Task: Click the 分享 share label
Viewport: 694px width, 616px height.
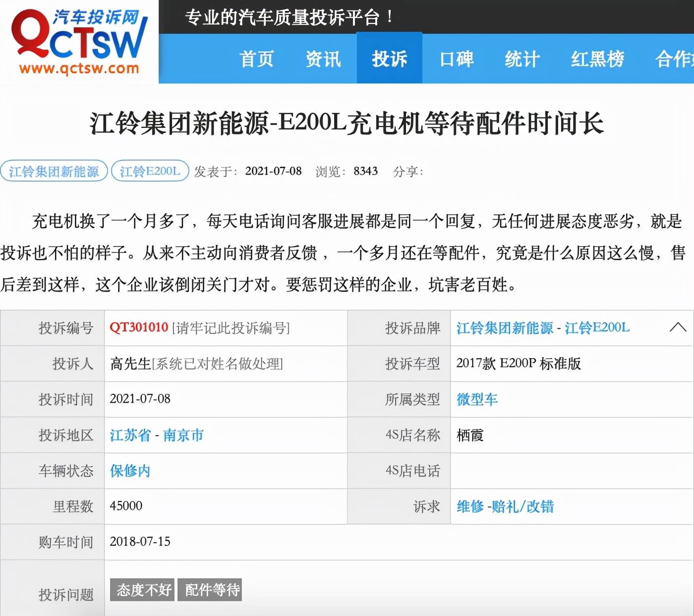Action: click(407, 172)
